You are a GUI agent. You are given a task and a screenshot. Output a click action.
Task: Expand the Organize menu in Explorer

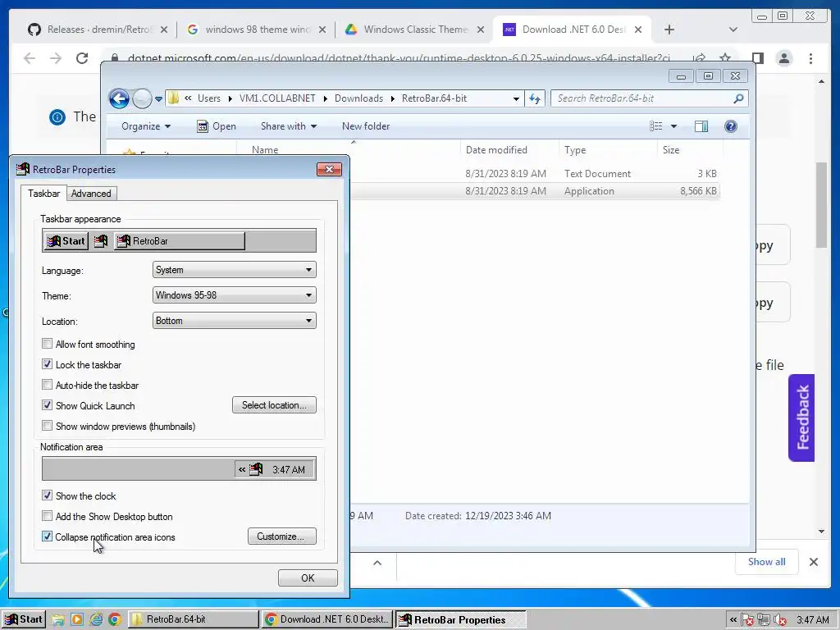[146, 126]
